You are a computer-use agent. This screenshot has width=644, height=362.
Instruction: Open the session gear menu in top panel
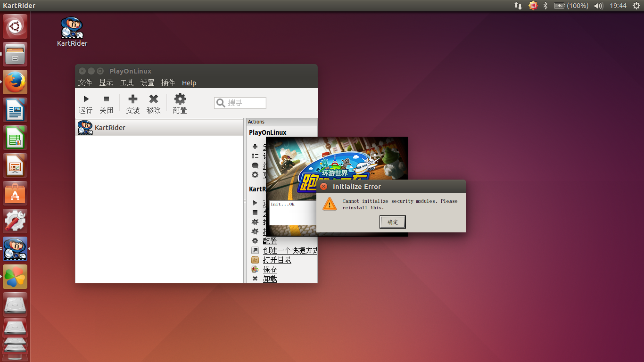pos(636,6)
